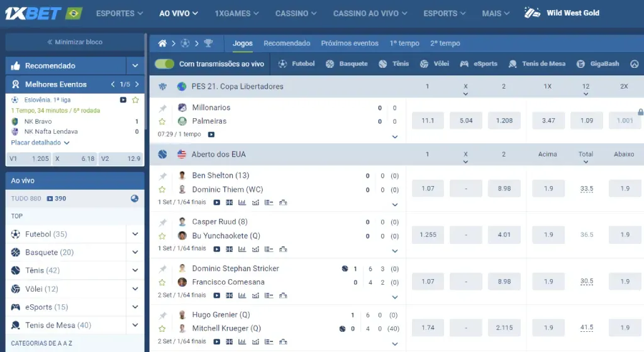Image resolution: width=644 pixels, height=352 pixels.
Task: Open the PES 21. Copa Libertadores league header
Action: coord(237,87)
